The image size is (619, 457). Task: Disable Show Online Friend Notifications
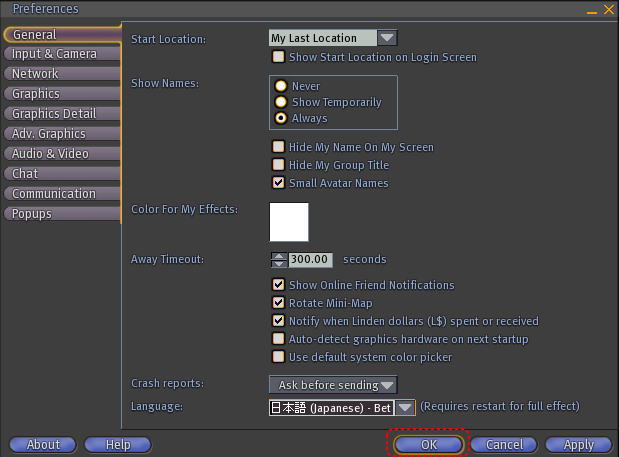click(278, 285)
